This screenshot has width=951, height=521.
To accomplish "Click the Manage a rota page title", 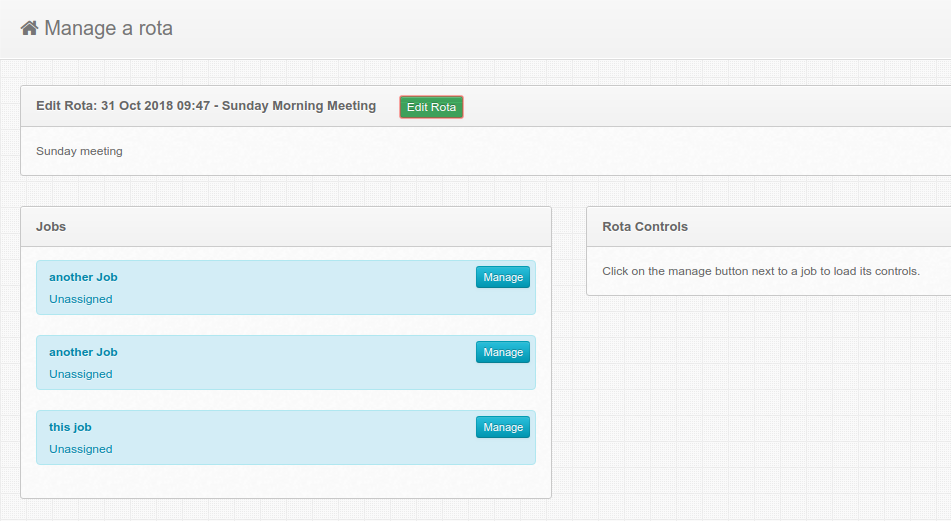I will (x=109, y=28).
